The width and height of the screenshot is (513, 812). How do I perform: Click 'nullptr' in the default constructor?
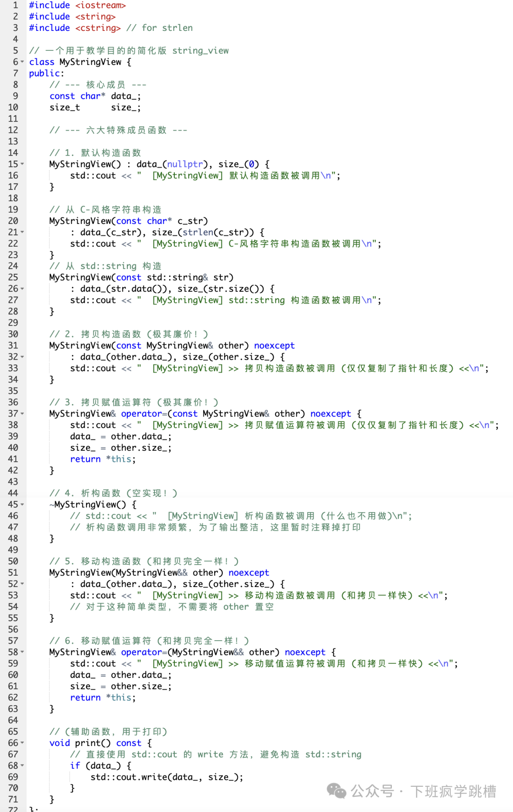(x=185, y=164)
